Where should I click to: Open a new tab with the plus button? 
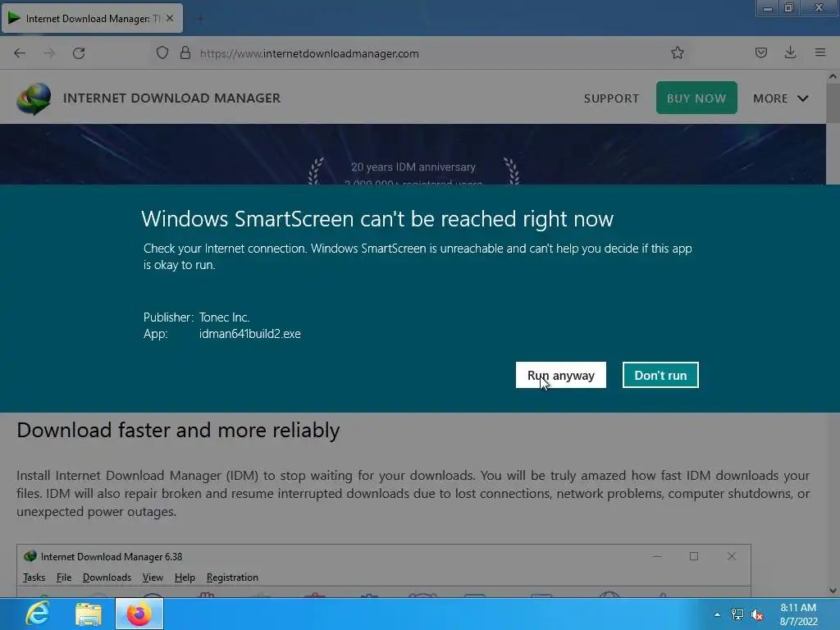[200, 19]
